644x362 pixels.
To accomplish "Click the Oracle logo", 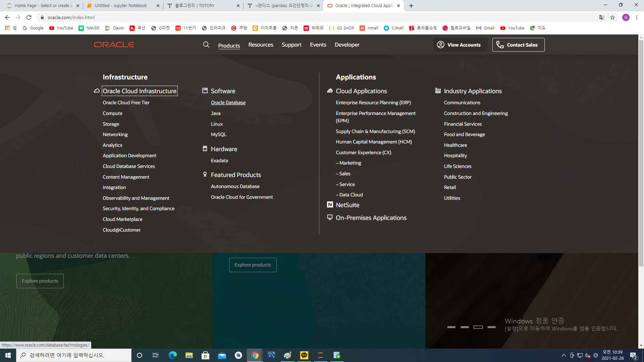I will (x=114, y=45).
